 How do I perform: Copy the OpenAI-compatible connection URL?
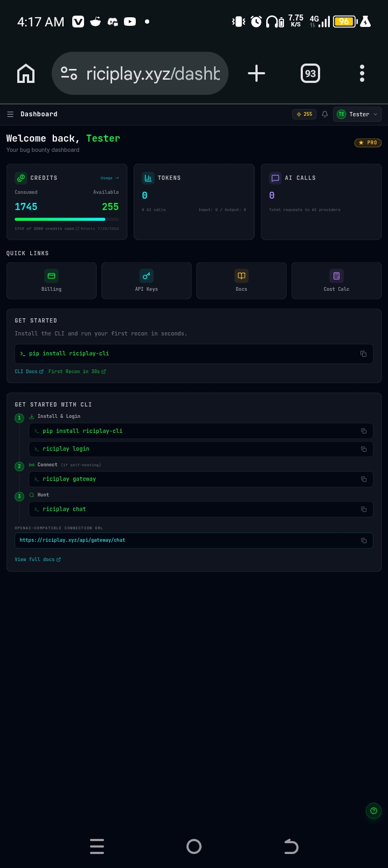click(364, 541)
